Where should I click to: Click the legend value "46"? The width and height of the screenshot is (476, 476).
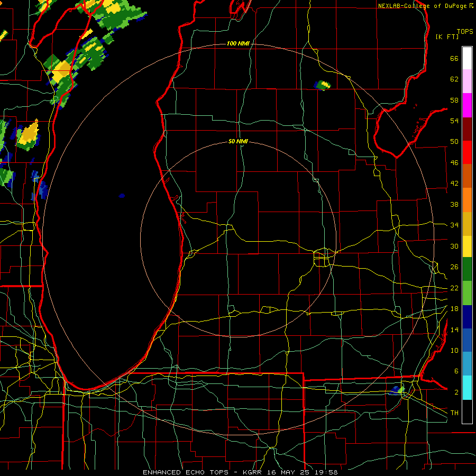(x=454, y=163)
